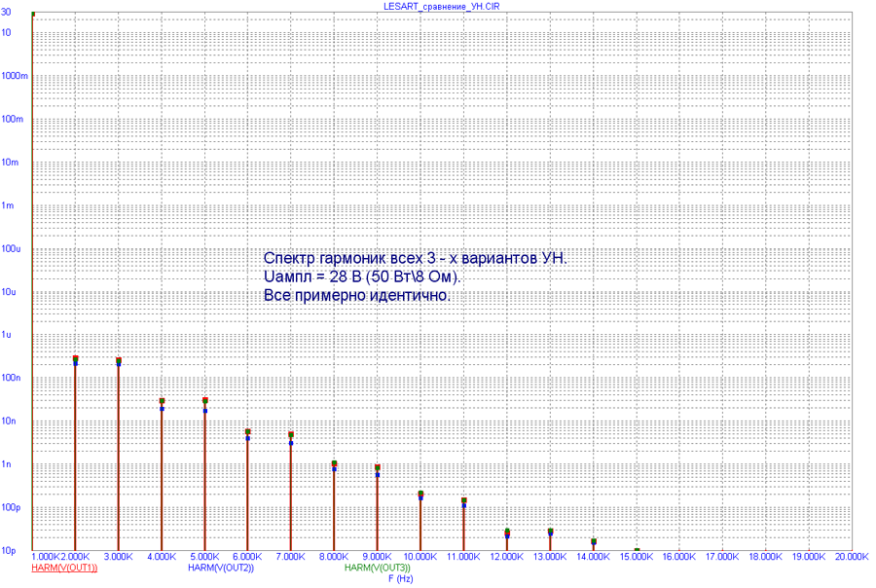Click the 100m y-axis label
The width and height of the screenshot is (876, 588).
13,119
